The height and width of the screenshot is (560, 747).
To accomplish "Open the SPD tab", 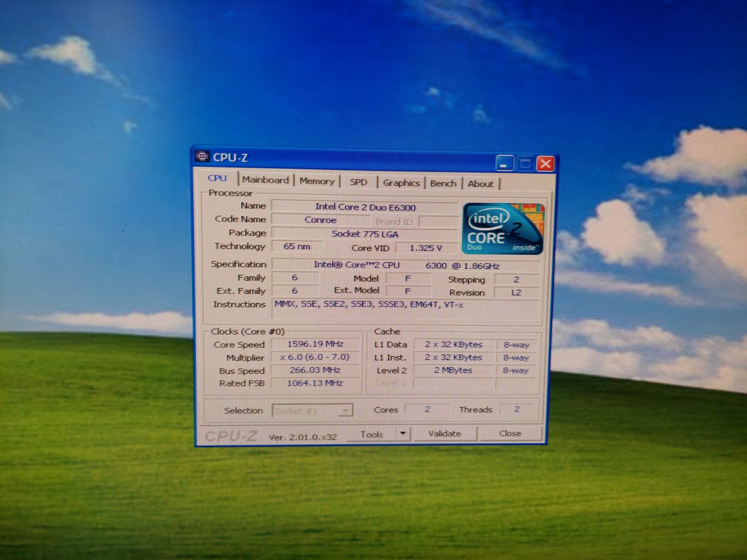I will coord(358,182).
